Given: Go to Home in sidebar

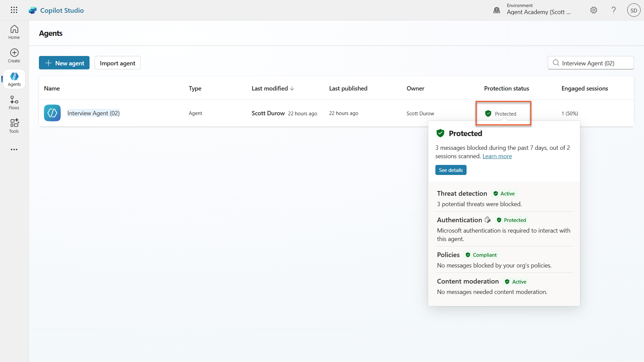Looking at the screenshot, I should [14, 32].
